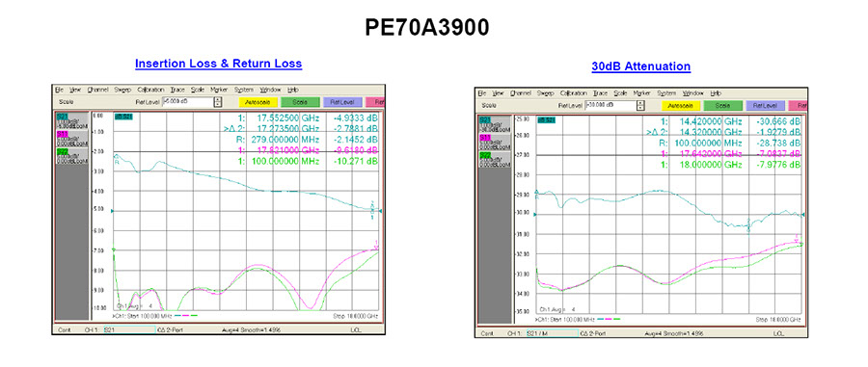This screenshot has width=868, height=367.
Task: Select magenta S11 trace entry in 30dB Attenuation window
Action: [x=495, y=142]
